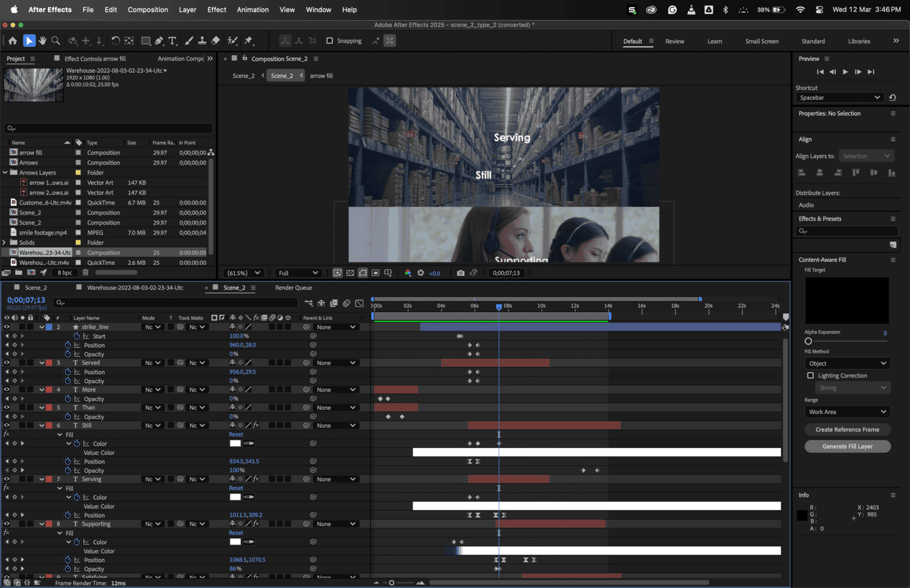Hide the Served layer with eye icon

pyautogui.click(x=7, y=362)
